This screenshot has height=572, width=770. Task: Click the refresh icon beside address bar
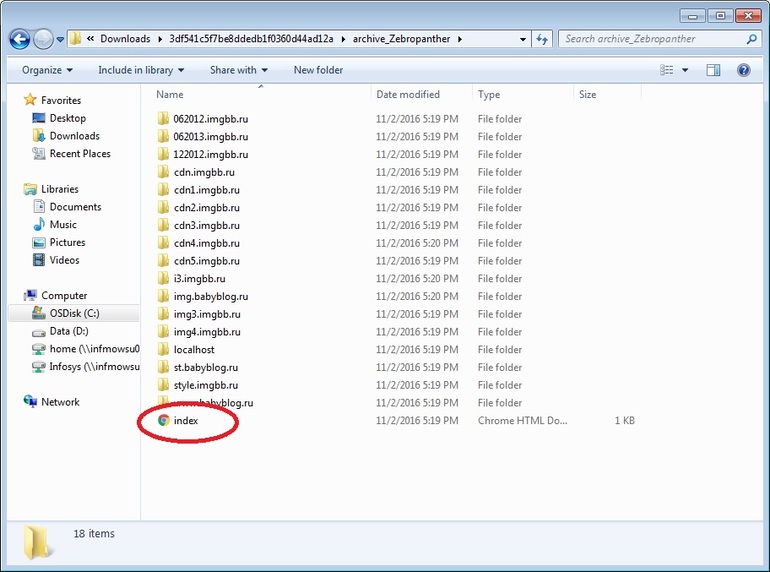pyautogui.click(x=542, y=39)
